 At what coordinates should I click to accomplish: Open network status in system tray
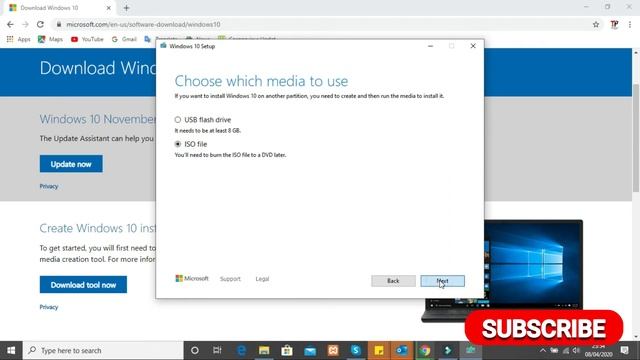[x=566, y=350]
